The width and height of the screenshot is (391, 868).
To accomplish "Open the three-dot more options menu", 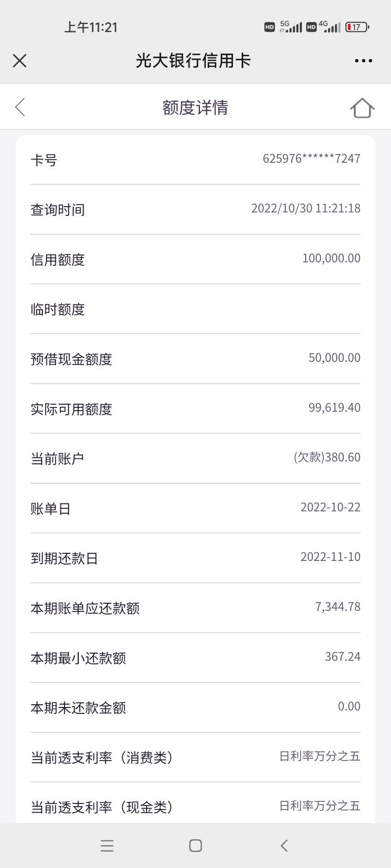I will [363, 60].
